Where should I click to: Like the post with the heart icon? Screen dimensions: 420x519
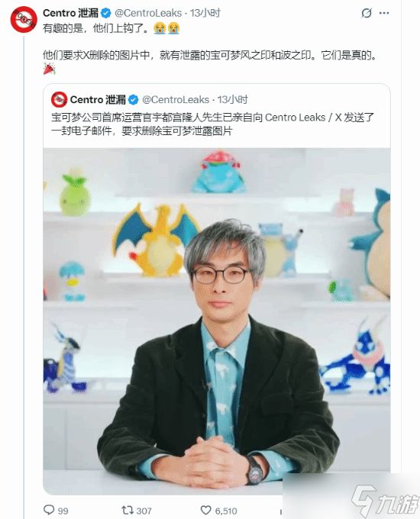[205, 510]
